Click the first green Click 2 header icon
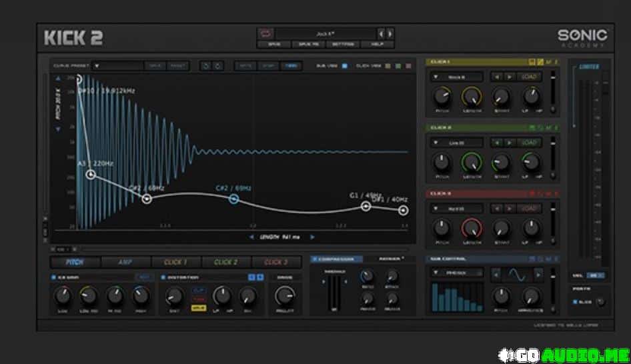Viewport: 631px width, 364px height. click(532, 128)
